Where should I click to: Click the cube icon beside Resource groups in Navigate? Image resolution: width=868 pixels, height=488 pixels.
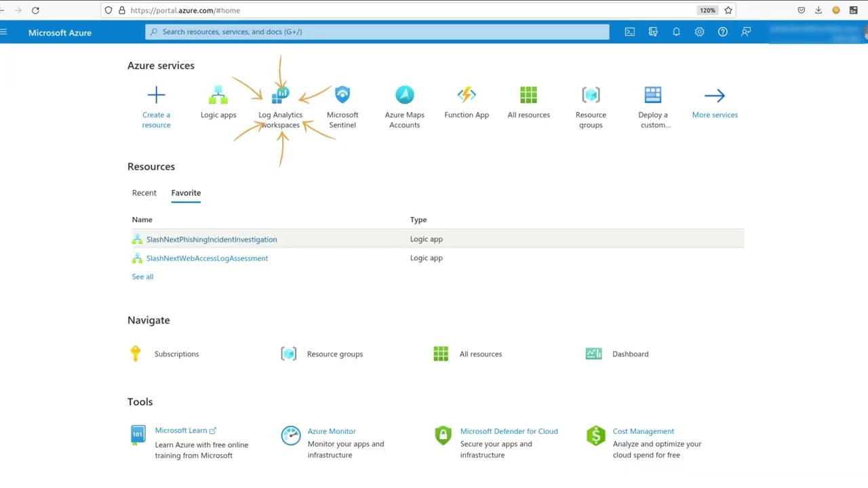coord(289,354)
